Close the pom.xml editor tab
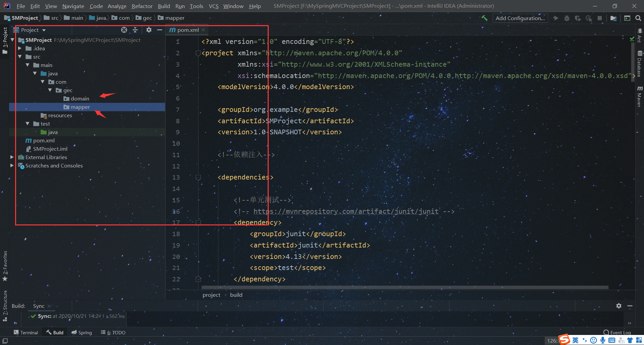Image resolution: width=644 pixels, height=345 pixels. tap(203, 30)
